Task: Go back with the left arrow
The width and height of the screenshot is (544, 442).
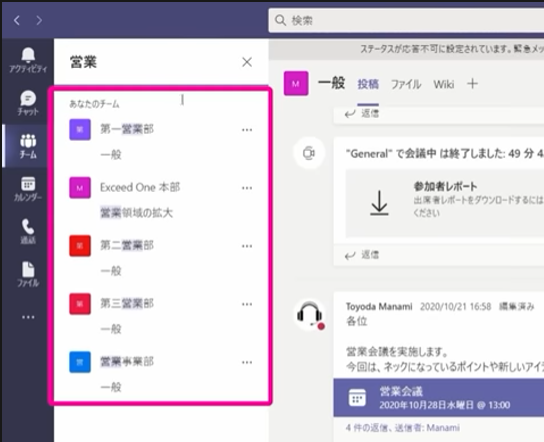Action: coord(17,20)
